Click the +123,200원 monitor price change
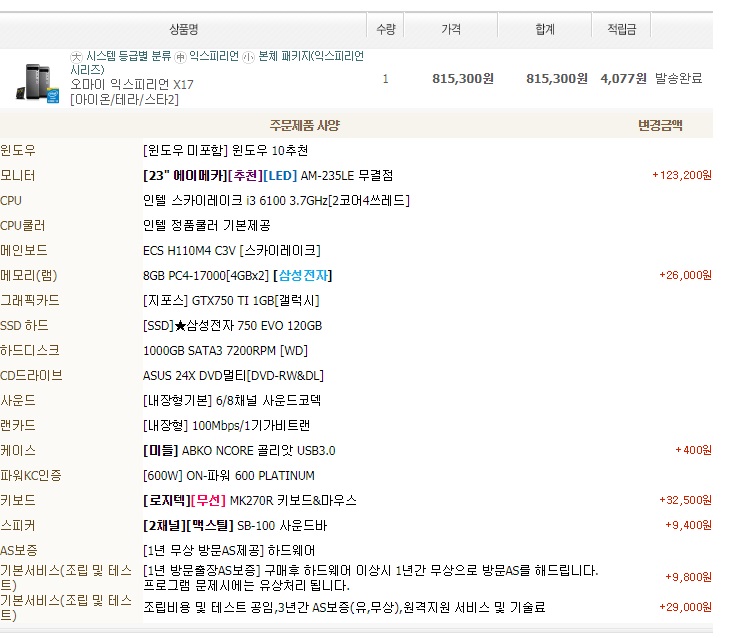 tap(682, 175)
